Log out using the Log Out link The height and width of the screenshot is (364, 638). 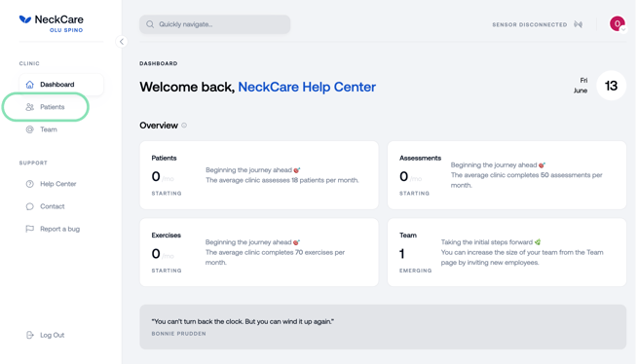click(x=52, y=335)
